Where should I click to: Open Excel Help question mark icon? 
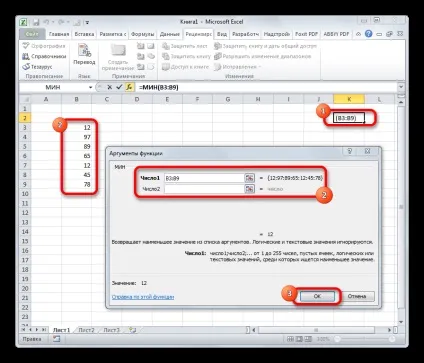[x=368, y=34]
